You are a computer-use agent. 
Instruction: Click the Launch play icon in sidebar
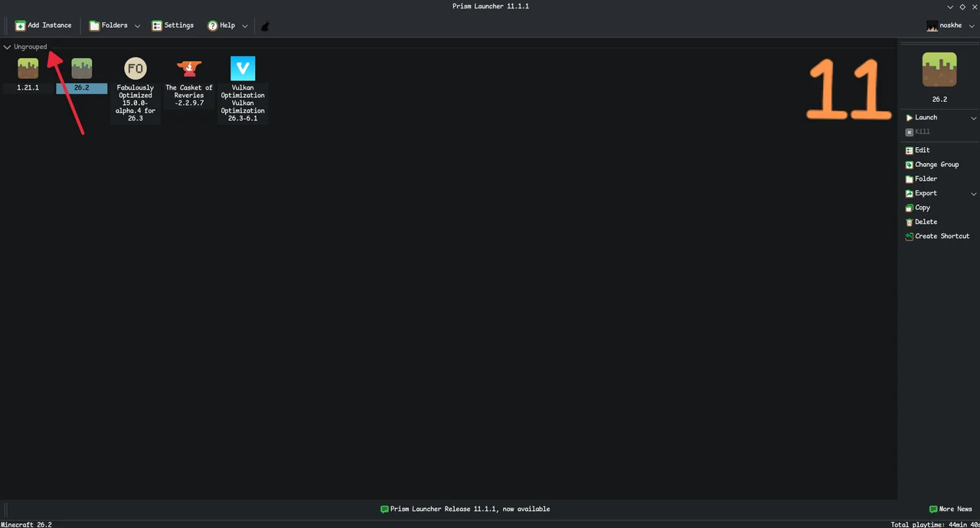(x=910, y=117)
